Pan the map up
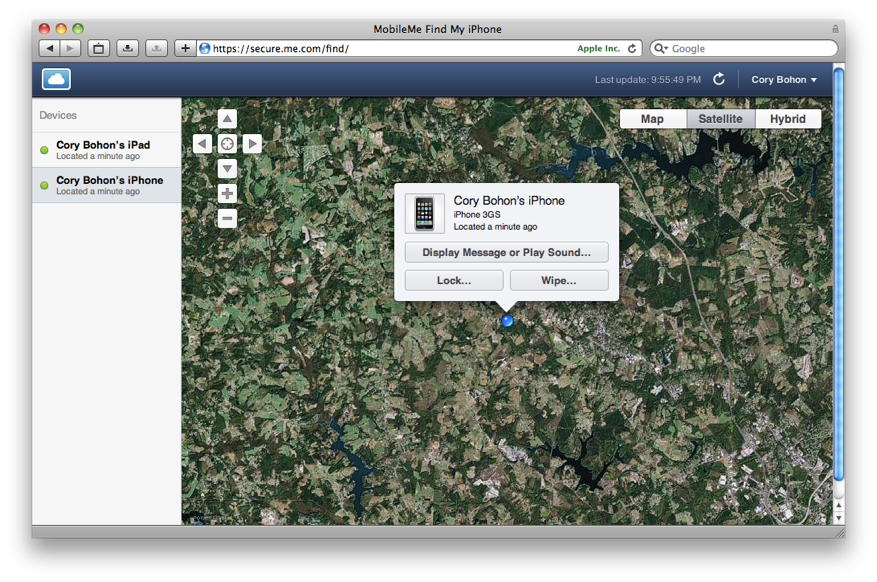 coord(227,119)
